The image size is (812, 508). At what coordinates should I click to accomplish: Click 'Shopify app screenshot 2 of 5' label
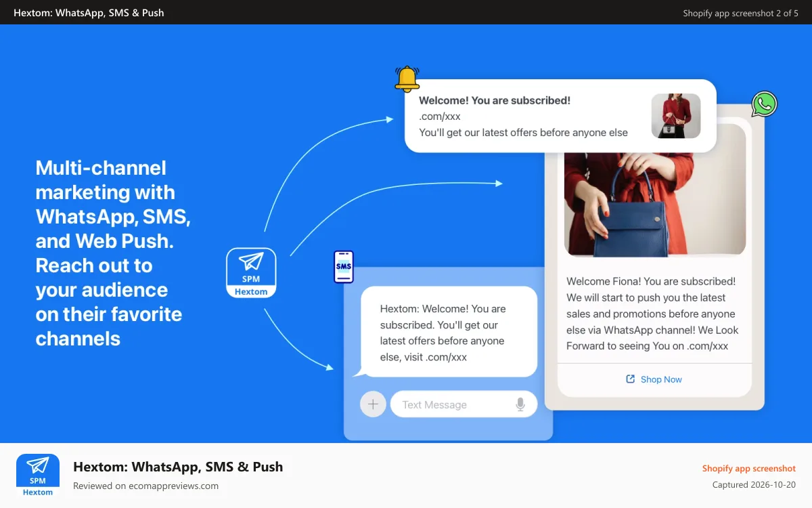tap(740, 13)
